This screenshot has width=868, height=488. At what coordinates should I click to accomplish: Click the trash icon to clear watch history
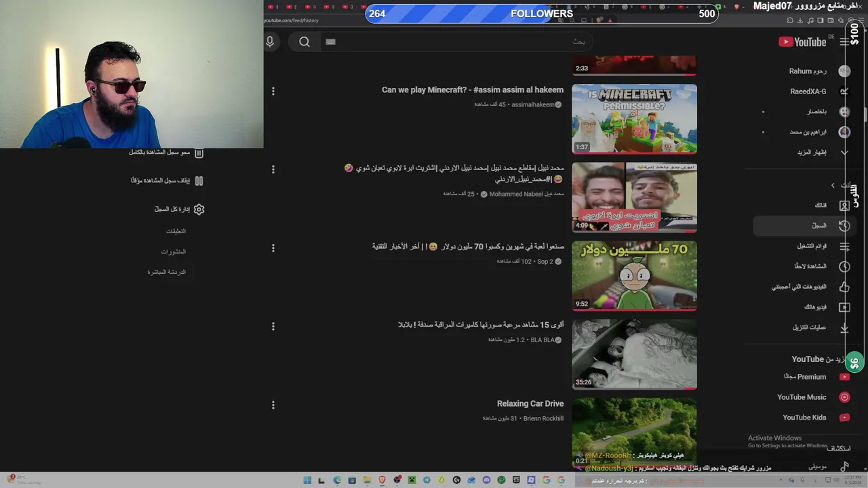point(199,152)
